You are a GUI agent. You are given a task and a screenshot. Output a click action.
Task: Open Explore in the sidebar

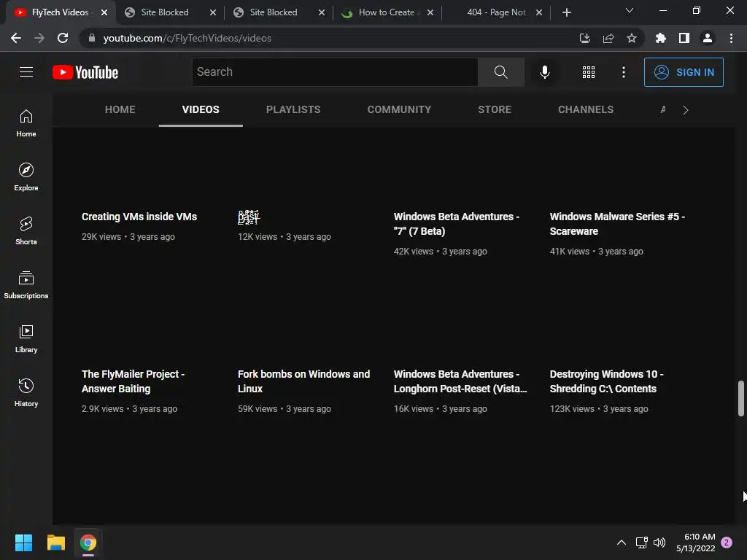click(26, 177)
